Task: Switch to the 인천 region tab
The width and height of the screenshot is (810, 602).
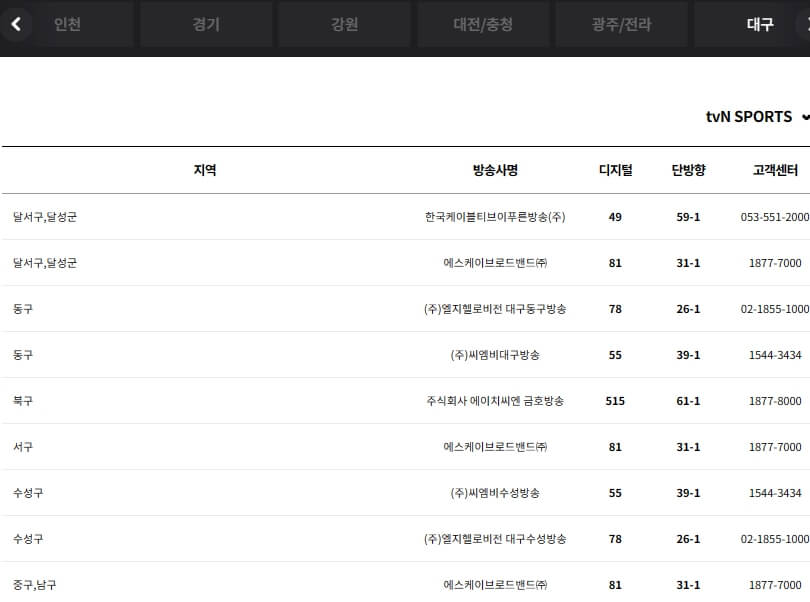Action: [67, 24]
